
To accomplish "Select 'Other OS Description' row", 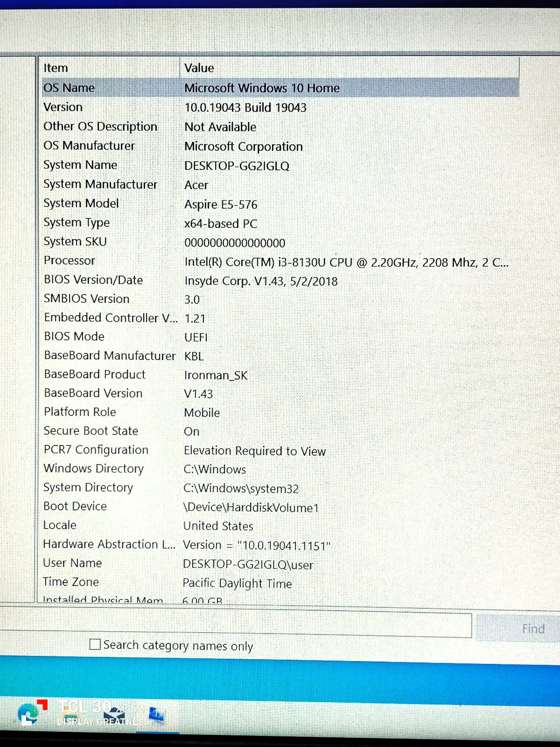I will click(x=100, y=127).
